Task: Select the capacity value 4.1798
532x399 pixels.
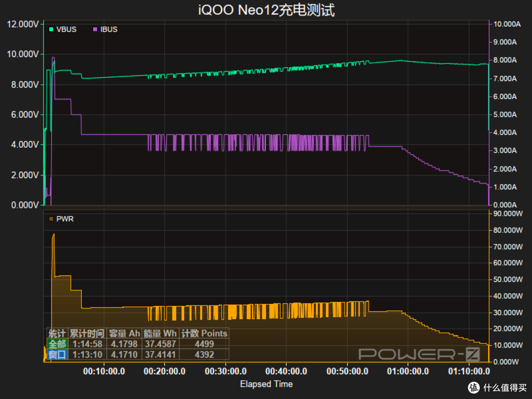Action: (x=124, y=344)
